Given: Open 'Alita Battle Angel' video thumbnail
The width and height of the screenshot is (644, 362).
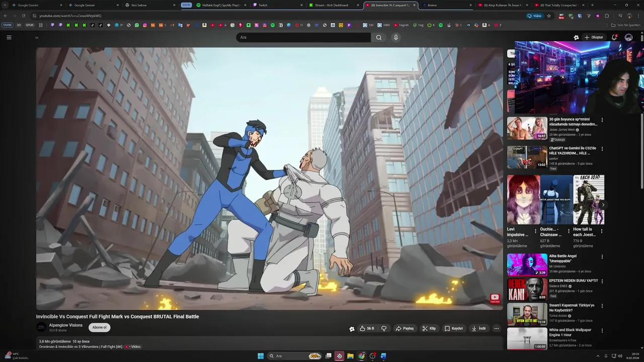Looking at the screenshot, I should [x=527, y=264].
